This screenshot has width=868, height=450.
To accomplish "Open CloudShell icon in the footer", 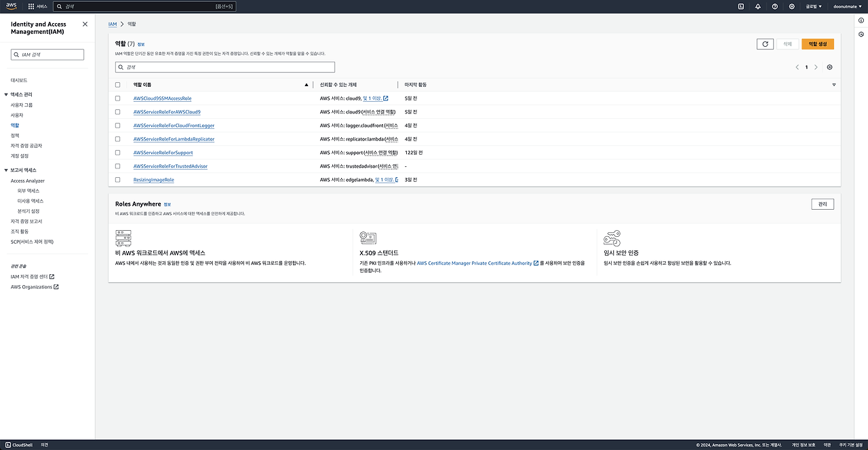I will [8, 445].
